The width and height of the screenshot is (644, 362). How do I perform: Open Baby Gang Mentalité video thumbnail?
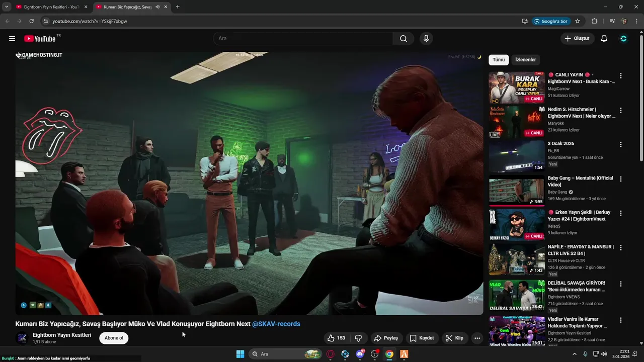pyautogui.click(x=517, y=190)
